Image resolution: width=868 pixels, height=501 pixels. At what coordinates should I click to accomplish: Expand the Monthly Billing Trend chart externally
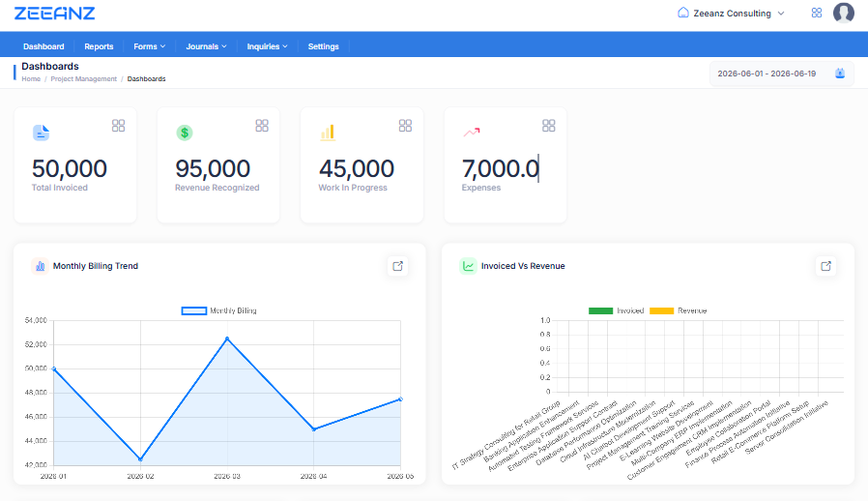[x=397, y=266]
